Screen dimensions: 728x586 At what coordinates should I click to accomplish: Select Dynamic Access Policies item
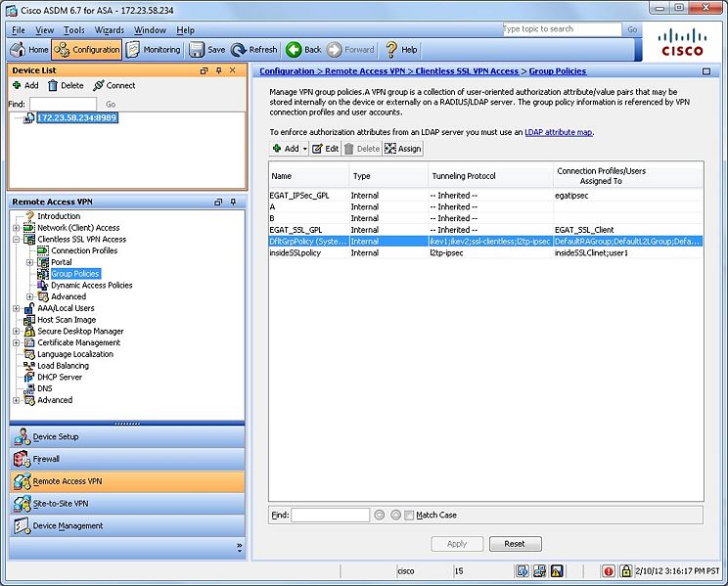(91, 285)
